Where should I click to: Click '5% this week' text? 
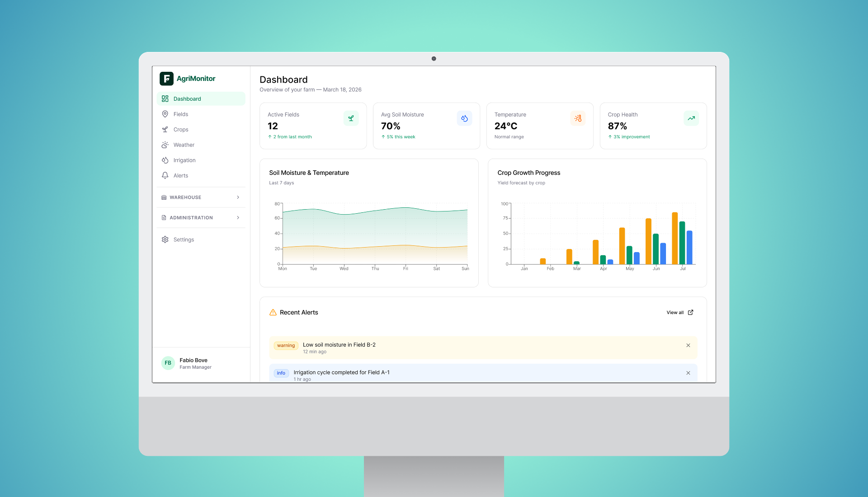pos(401,137)
